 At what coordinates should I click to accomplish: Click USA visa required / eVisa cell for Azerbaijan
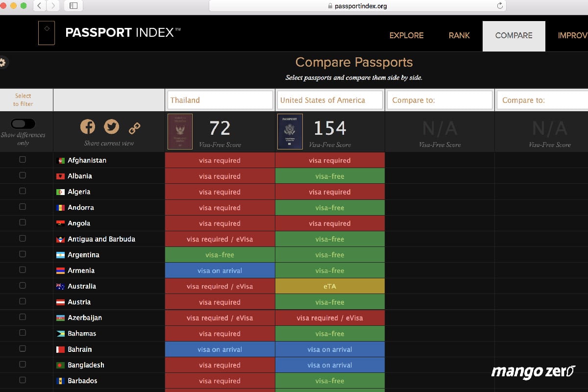click(x=330, y=318)
